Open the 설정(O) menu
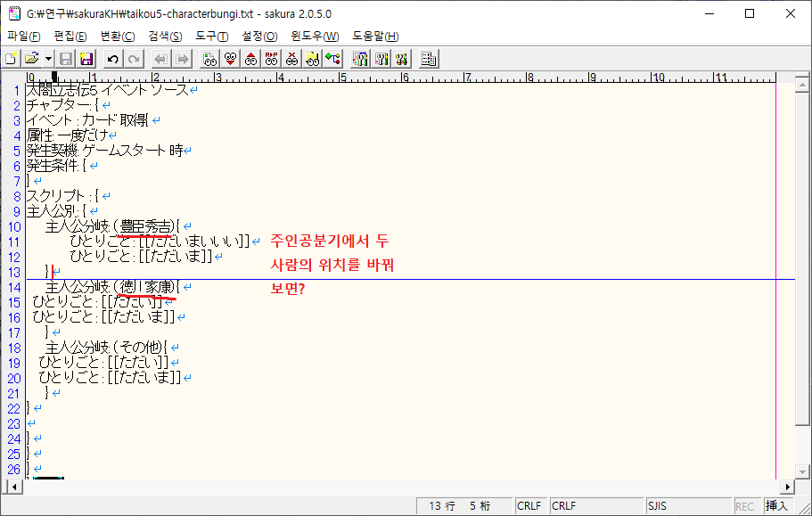Screen dimensions: 812x516 (x=259, y=37)
